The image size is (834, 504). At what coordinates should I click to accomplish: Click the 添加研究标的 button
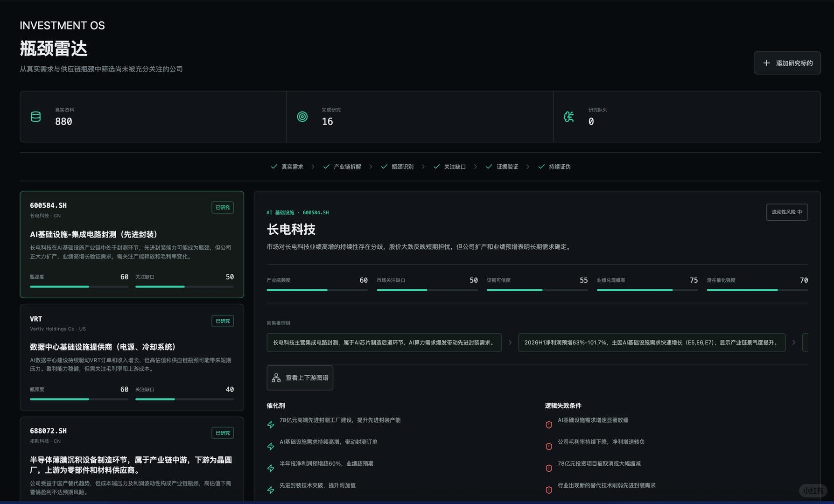[x=787, y=63]
